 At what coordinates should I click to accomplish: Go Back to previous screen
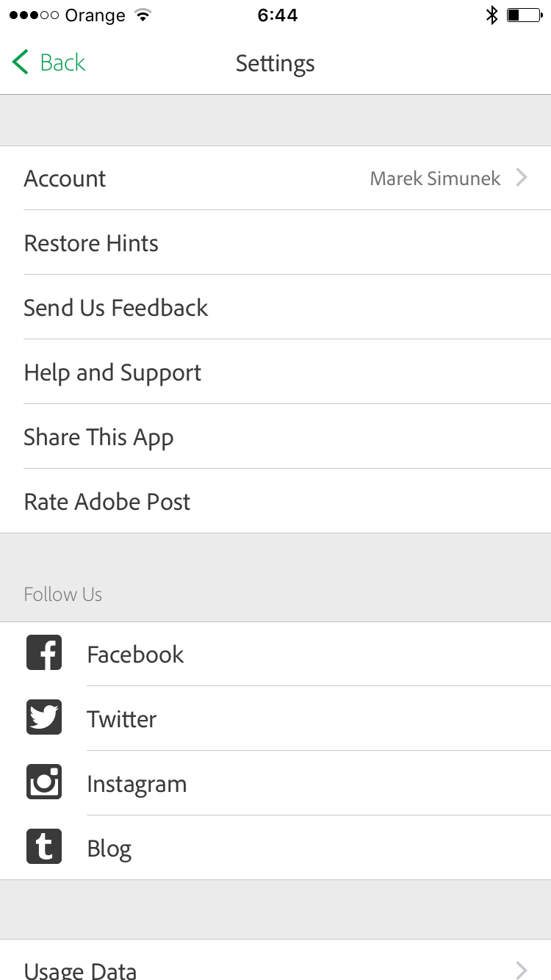pos(48,62)
